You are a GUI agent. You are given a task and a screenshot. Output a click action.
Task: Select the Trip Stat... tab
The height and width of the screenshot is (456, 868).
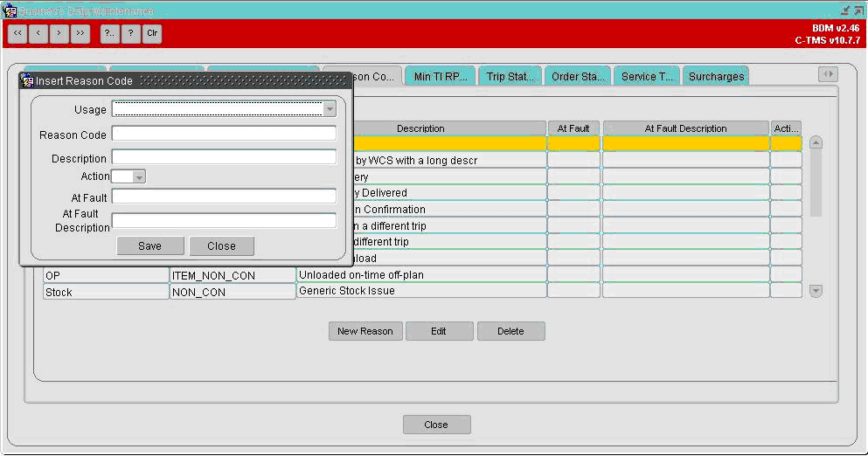(510, 76)
